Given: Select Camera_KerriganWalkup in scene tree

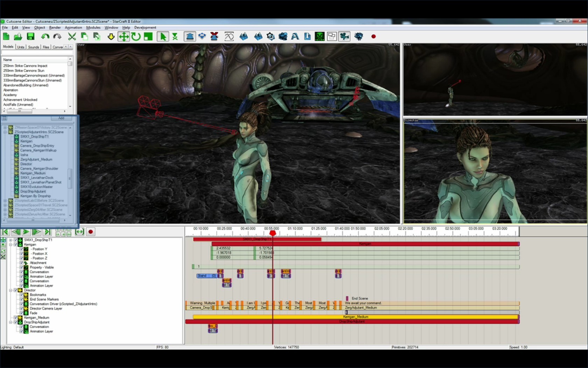Looking at the screenshot, I should click(x=38, y=150).
